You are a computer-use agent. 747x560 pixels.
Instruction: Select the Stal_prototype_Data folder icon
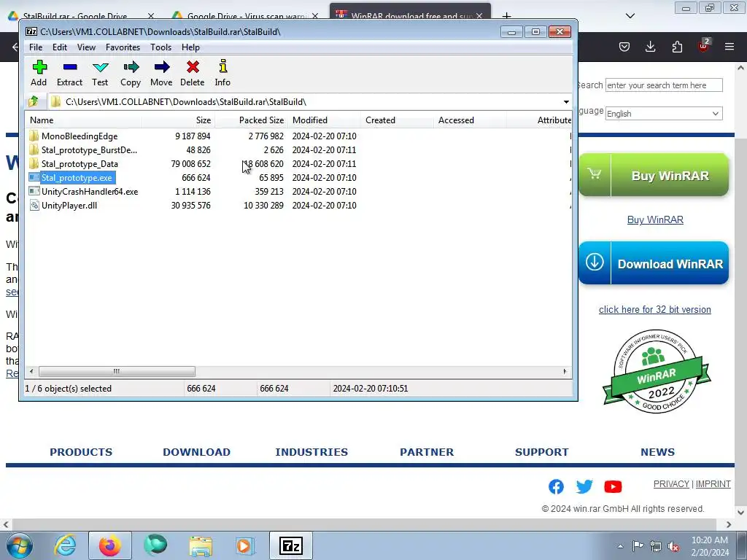(x=34, y=164)
